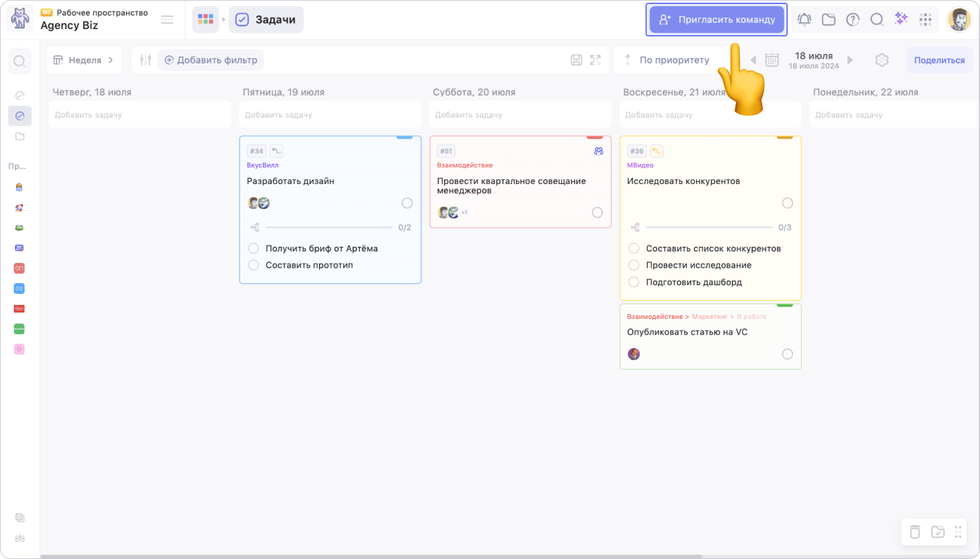Mark the quarterly meeting task #51 complete
Viewport: 980px width, 559px height.
pos(597,212)
